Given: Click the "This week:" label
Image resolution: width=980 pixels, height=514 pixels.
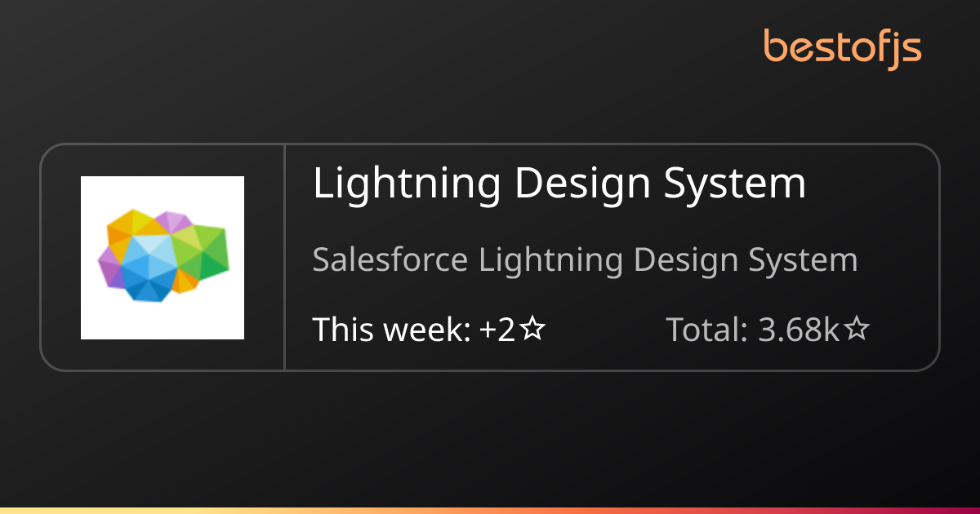Looking at the screenshot, I should [391, 330].
